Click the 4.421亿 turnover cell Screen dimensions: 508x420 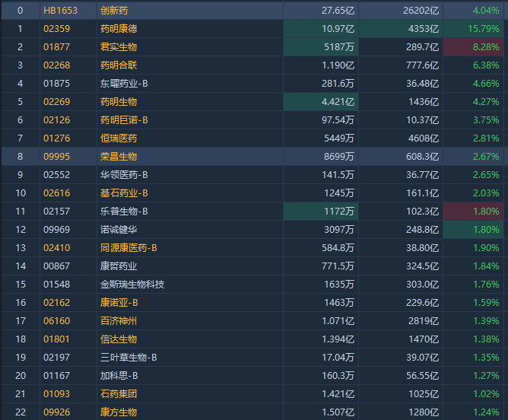click(321, 102)
